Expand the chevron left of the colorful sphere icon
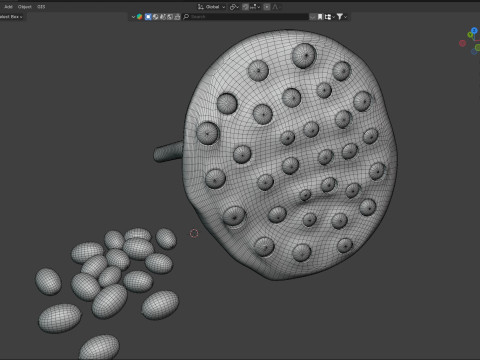Screen dimensions: 480x360 click(x=133, y=17)
